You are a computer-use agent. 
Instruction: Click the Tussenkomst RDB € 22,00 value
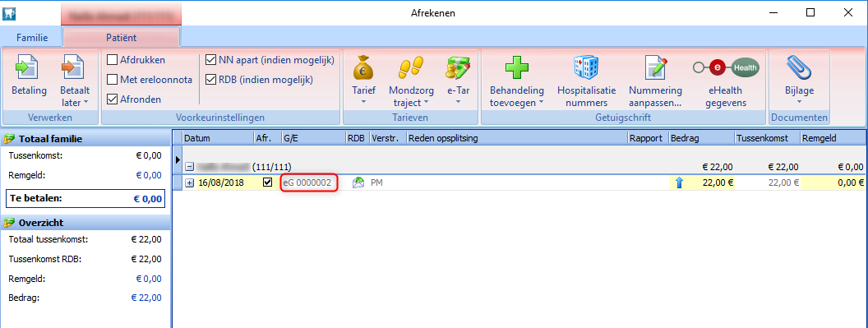click(x=146, y=259)
